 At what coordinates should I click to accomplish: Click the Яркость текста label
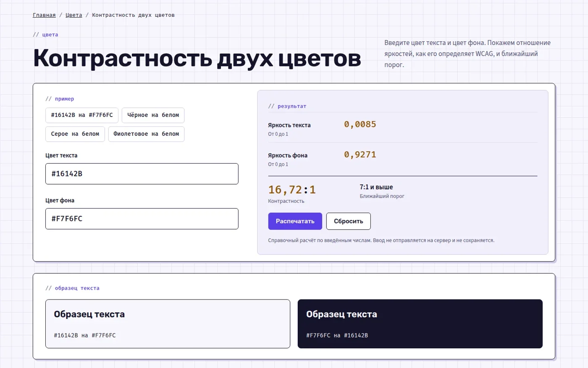[x=289, y=125]
